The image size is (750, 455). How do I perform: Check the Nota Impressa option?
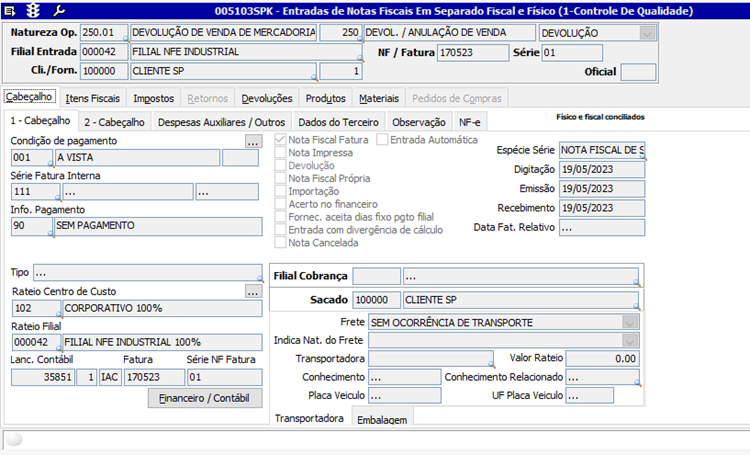pyautogui.click(x=280, y=153)
